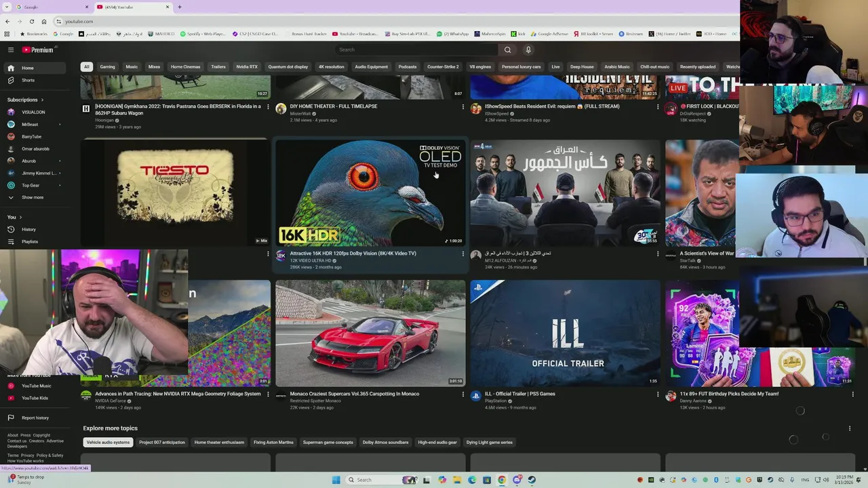Click the Advances in Path Tracing video title
Viewport: 868px width, 488px height.
click(178, 394)
